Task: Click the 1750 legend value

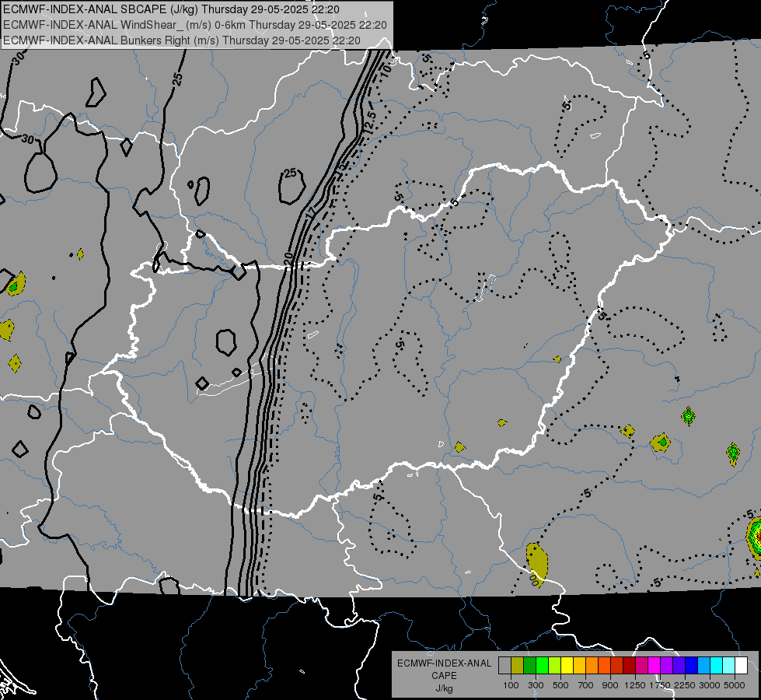Action: coord(660,685)
